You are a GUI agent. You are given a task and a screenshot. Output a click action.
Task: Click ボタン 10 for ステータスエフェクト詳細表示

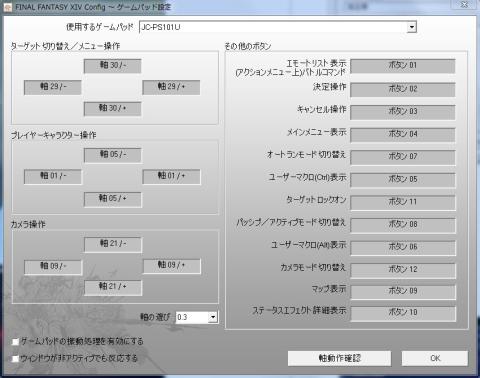[403, 313]
